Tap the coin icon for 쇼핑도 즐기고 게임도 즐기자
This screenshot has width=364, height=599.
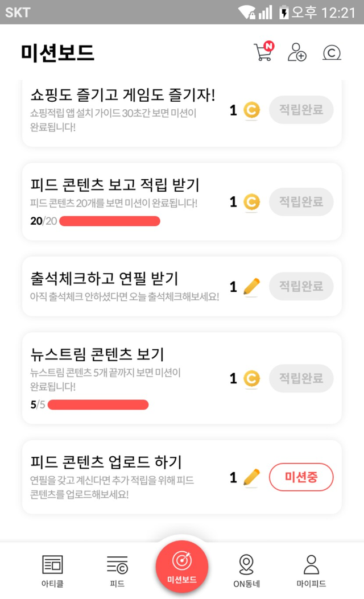click(x=251, y=110)
